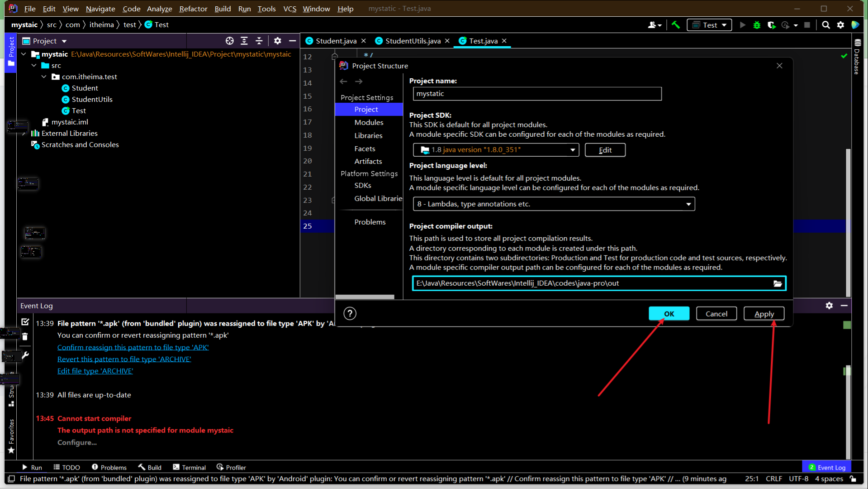Click Confirm reassign pattern to APK link

[133, 347]
